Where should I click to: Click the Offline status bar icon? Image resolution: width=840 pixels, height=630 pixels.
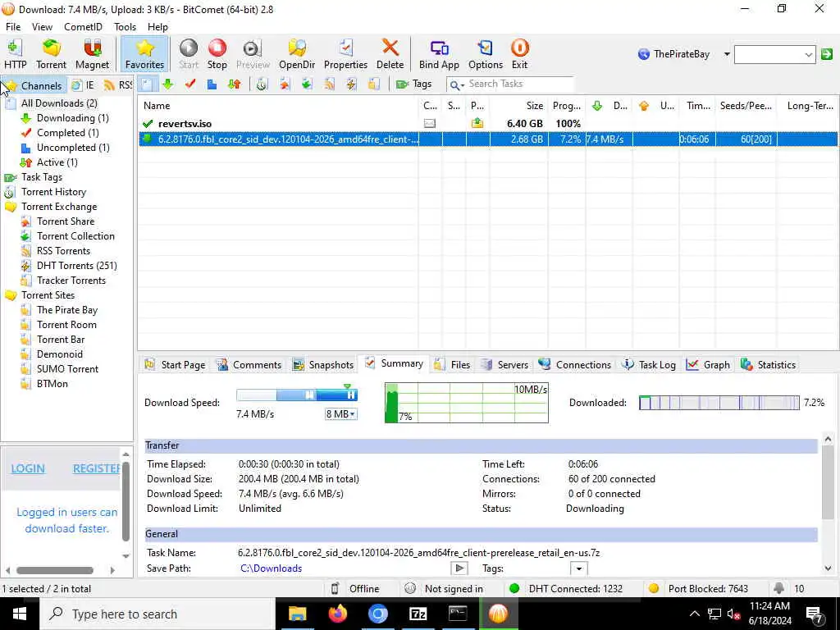[335, 589]
